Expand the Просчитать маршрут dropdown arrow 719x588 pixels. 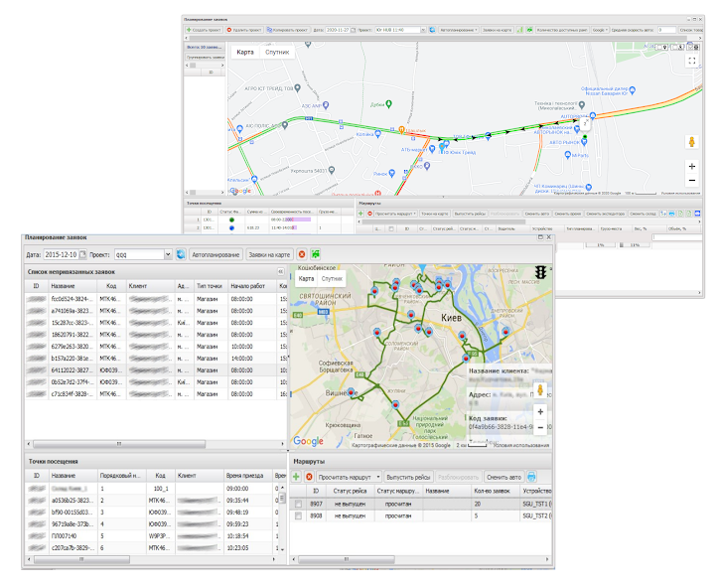coord(380,477)
